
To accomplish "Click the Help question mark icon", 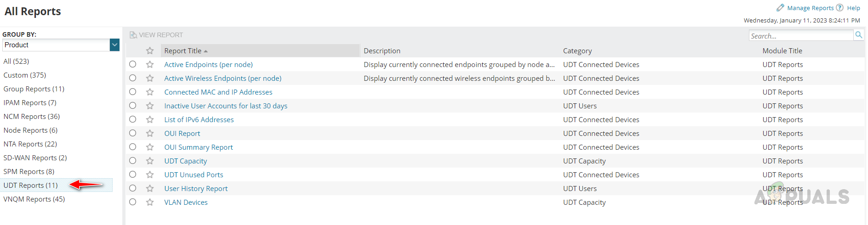I will point(839,8).
